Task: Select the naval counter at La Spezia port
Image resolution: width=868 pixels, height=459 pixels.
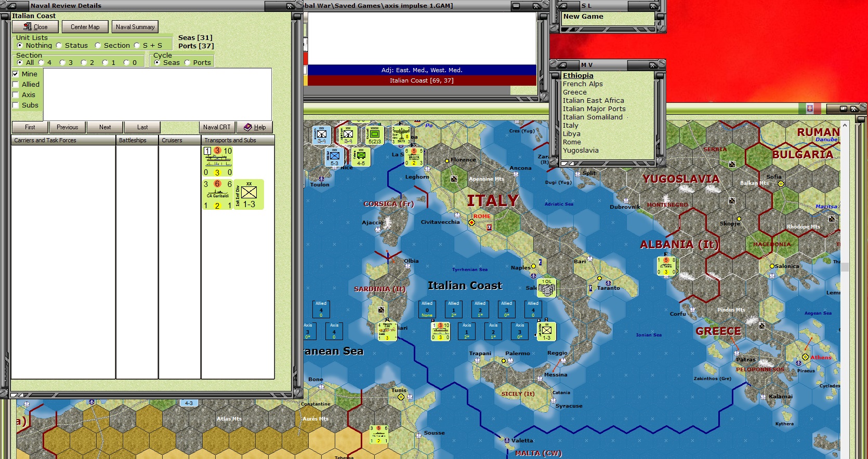Action: pos(414,157)
